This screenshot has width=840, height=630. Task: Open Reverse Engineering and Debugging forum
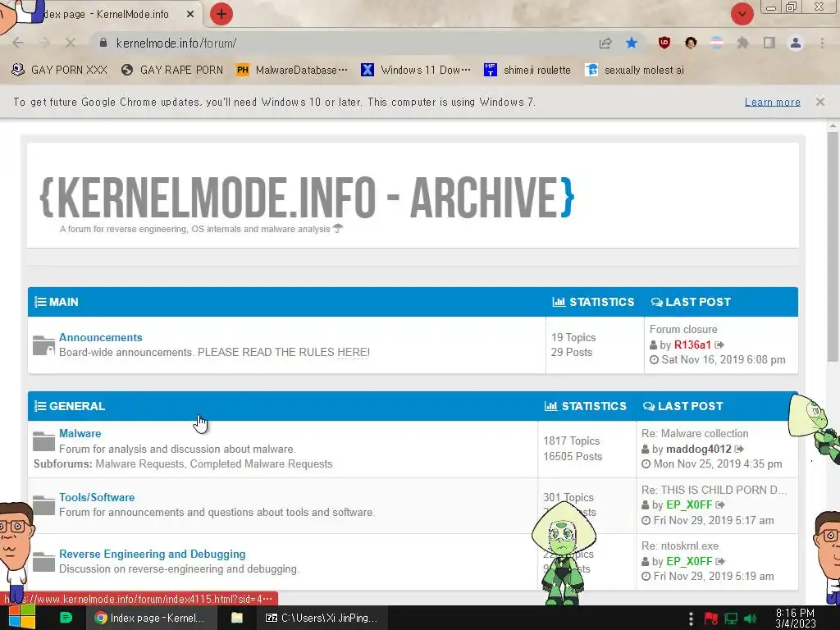point(152,554)
